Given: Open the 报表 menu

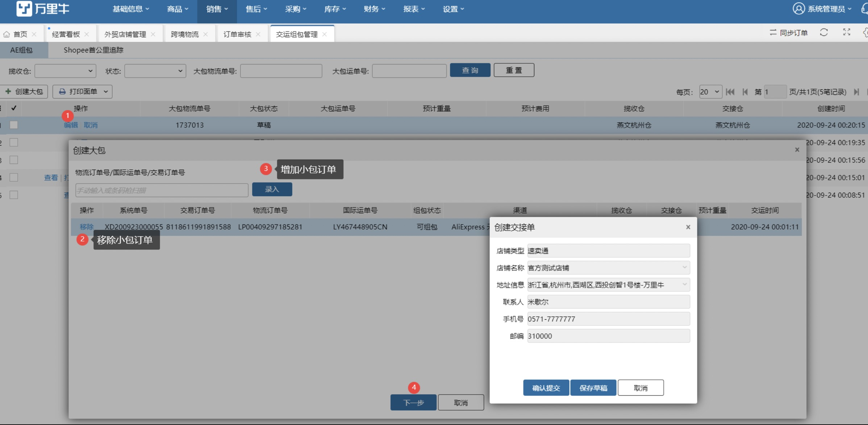Looking at the screenshot, I should pos(414,9).
